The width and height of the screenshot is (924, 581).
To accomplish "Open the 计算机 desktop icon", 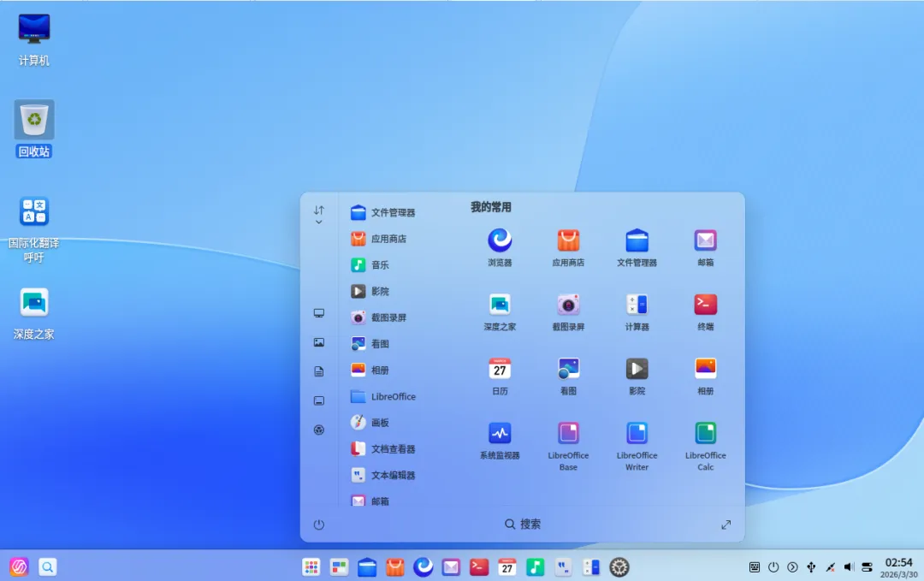I will coord(33,39).
